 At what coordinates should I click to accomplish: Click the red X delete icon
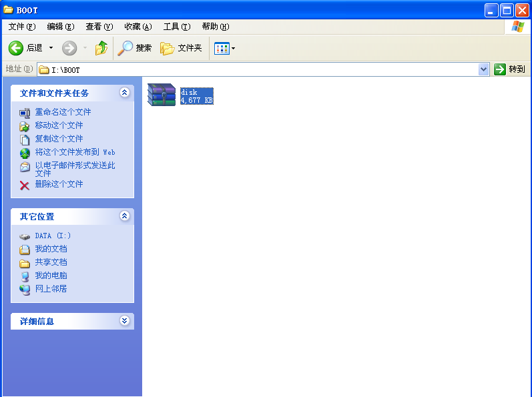click(25, 185)
